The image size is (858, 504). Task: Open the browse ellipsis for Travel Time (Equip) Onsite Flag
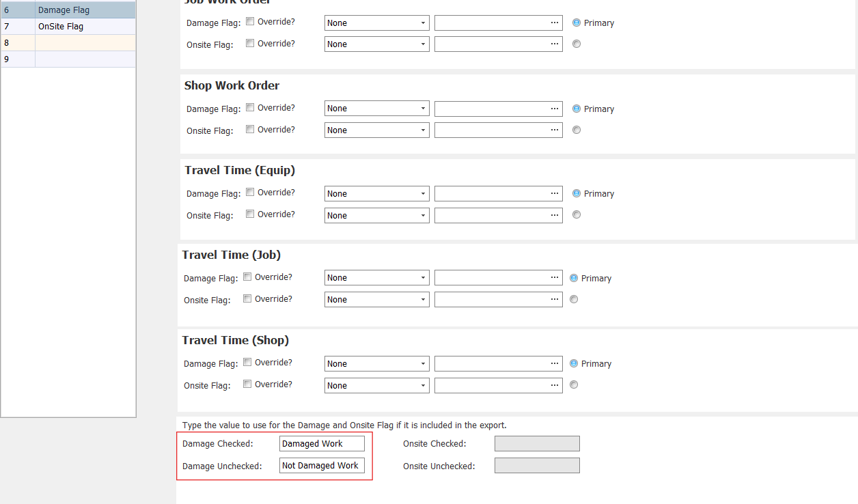(x=555, y=214)
